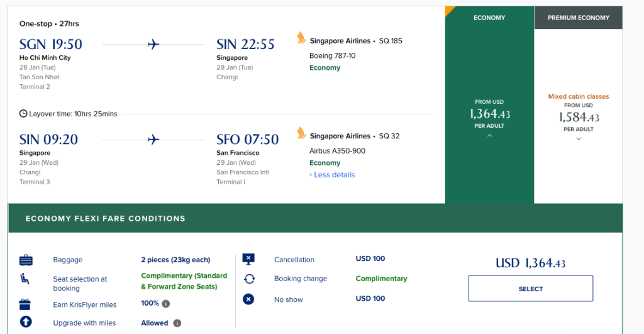This screenshot has height=334, width=644.
Task: Click the No show X icon
Action: (x=248, y=299)
